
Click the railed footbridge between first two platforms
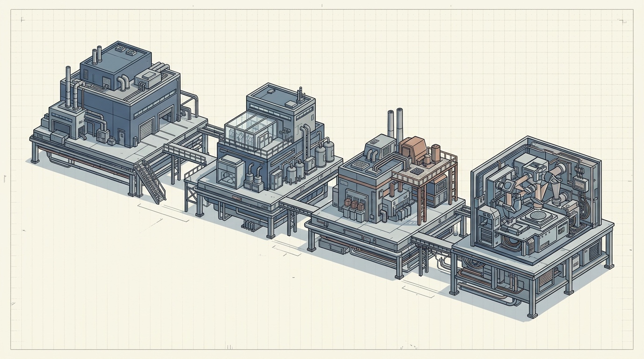point(184,153)
